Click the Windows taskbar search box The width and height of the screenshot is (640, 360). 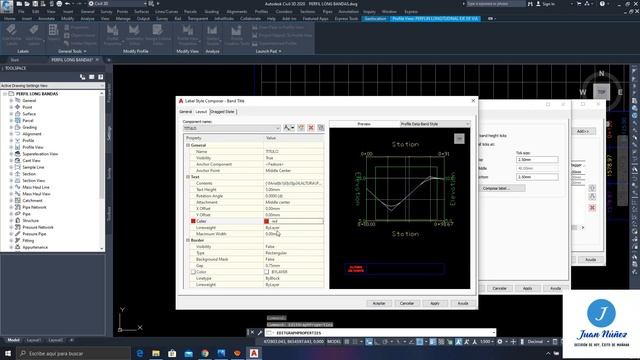(x=74, y=353)
